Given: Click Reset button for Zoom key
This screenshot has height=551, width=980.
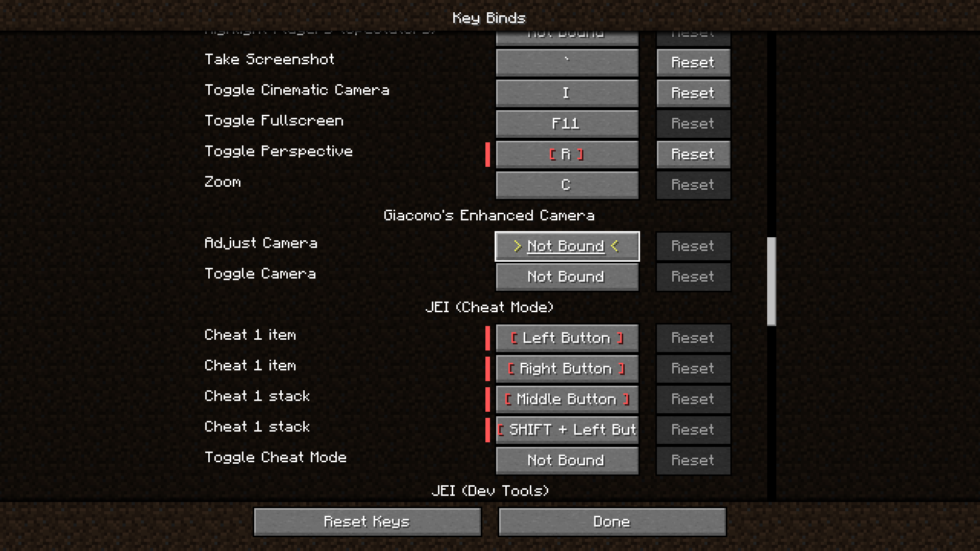Looking at the screenshot, I should click(693, 184).
